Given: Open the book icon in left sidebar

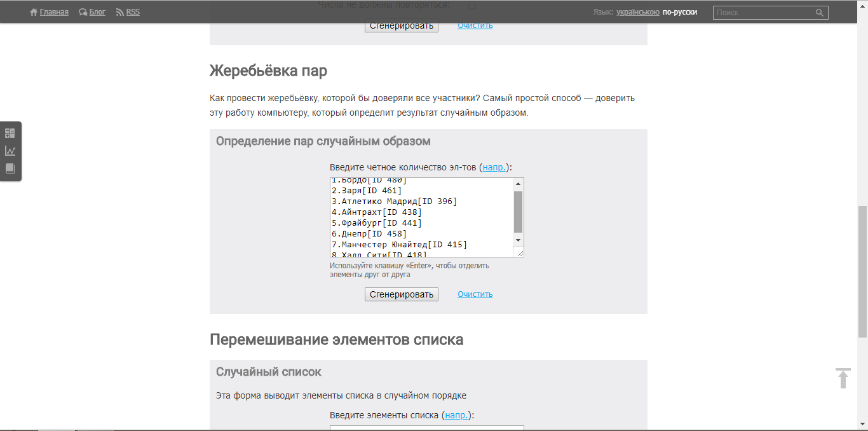Looking at the screenshot, I should [x=10, y=168].
